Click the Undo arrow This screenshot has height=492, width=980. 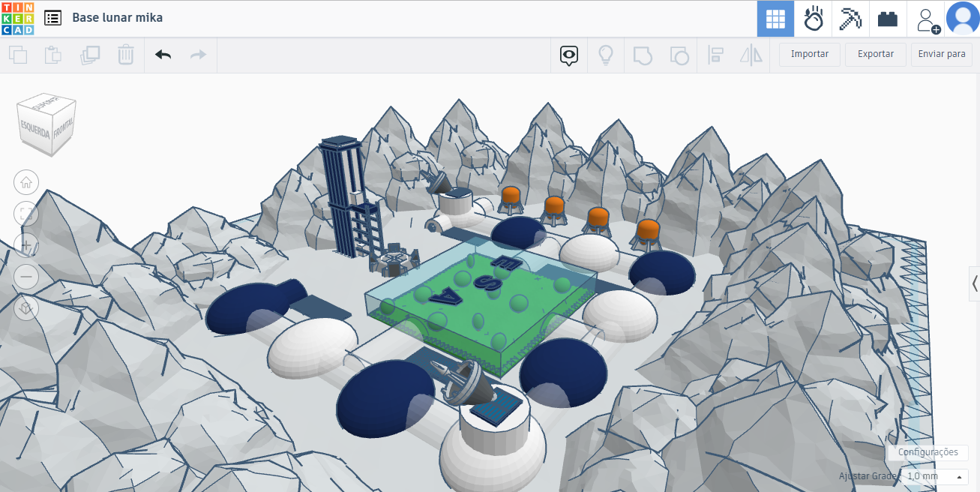tap(163, 55)
